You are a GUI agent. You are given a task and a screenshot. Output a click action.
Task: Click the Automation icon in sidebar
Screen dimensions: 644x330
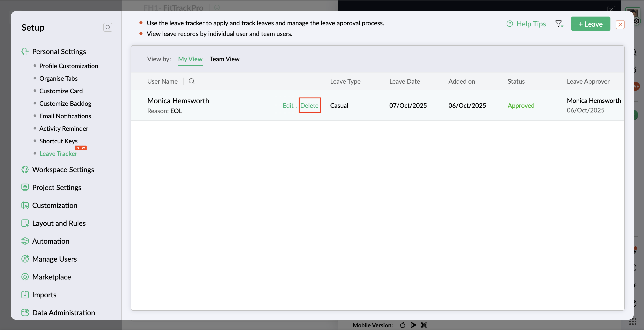[x=25, y=241]
